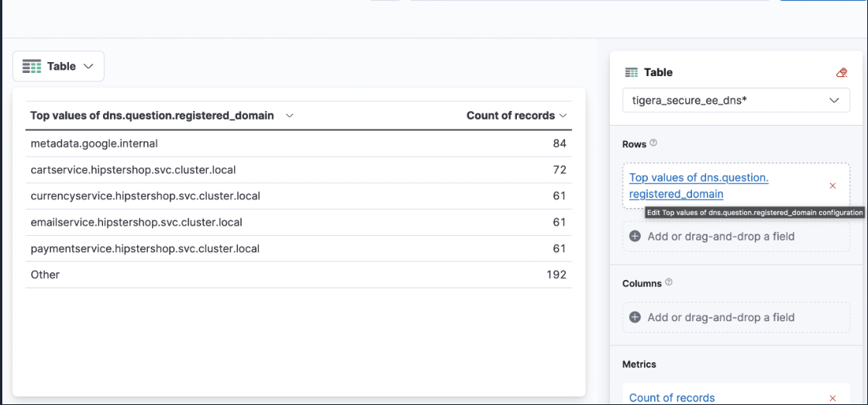This screenshot has width=868, height=405.
Task: Edit Top values of dns.question.registered_domain configuration
Action: point(698,186)
